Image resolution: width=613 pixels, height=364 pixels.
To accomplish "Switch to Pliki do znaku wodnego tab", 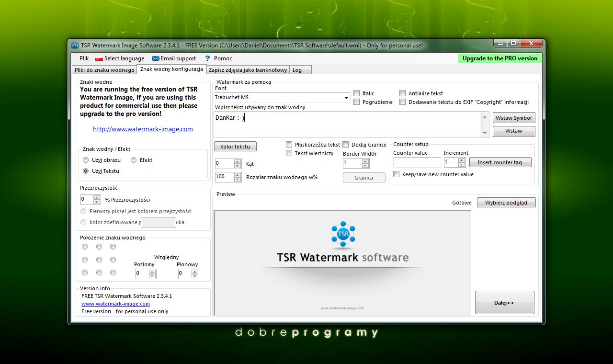I will point(104,70).
